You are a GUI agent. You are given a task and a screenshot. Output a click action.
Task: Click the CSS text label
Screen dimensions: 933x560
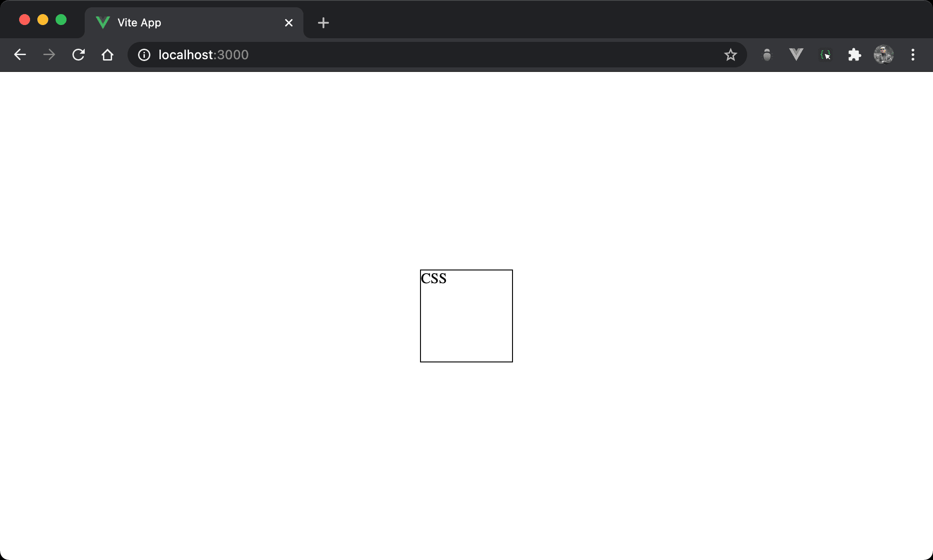[433, 278]
